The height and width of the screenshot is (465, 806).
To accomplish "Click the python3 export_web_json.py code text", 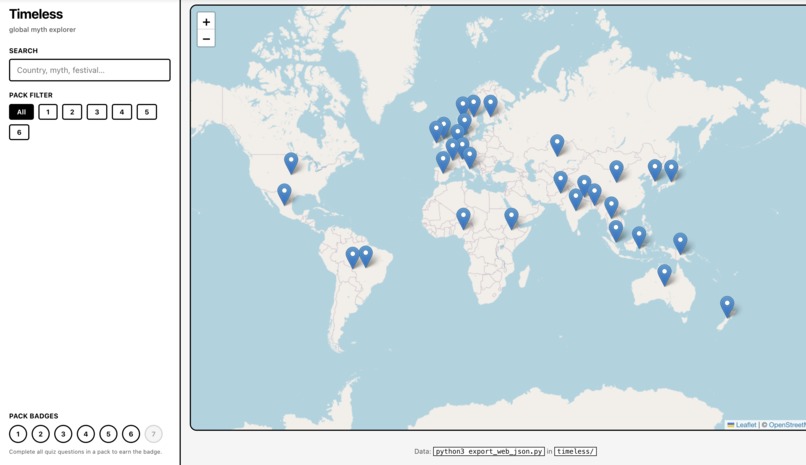I will pos(489,452).
